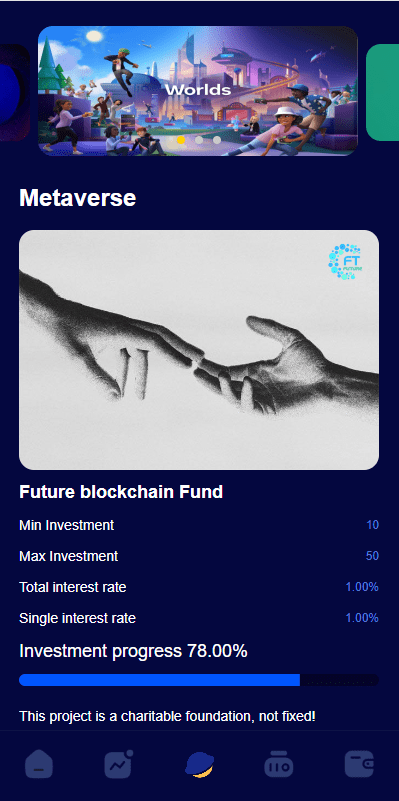Open the chart trend icon in bottom bar
399x801 pixels.
pos(119,764)
